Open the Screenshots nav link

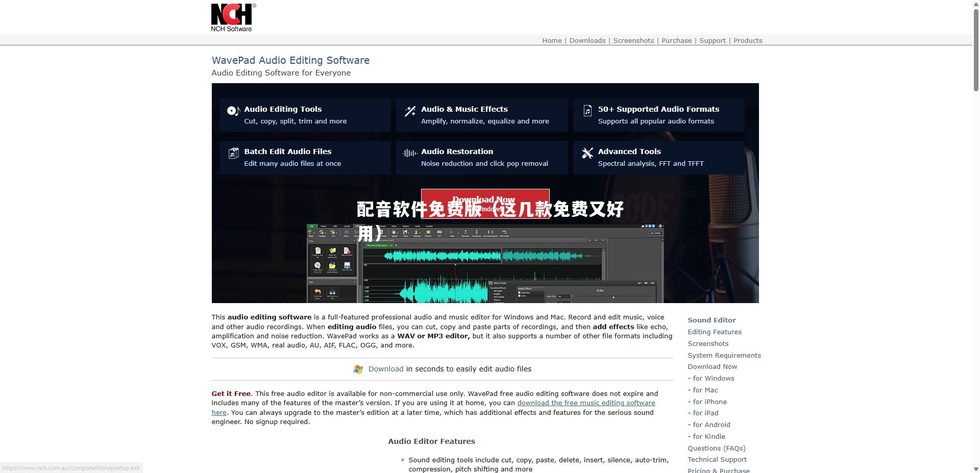coord(633,41)
